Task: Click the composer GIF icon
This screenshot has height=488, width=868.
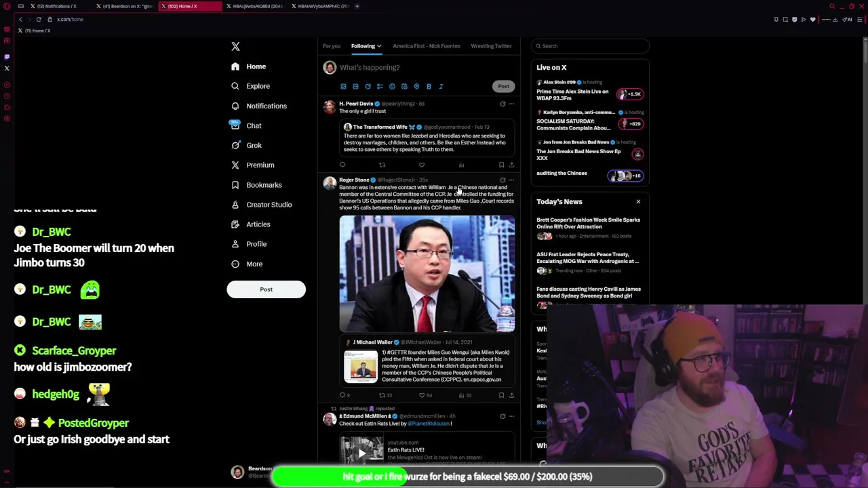Action: point(355,87)
